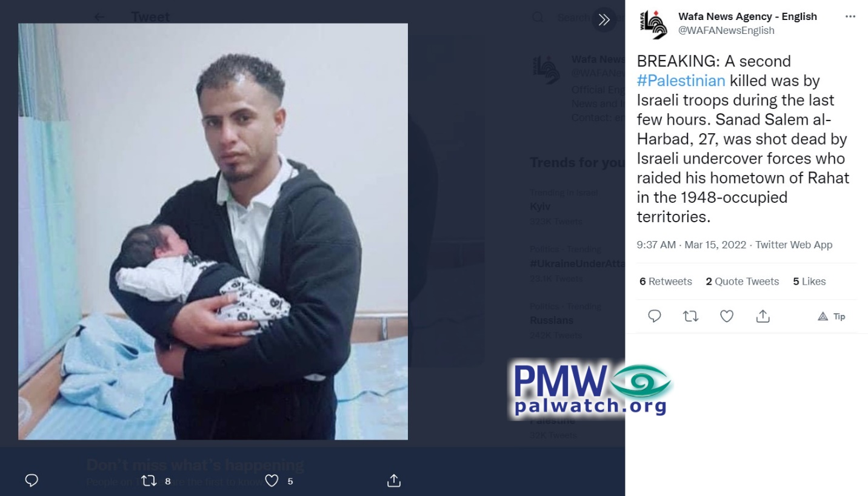868x496 pixels.
Task: Show the 5 Likes list
Action: point(809,281)
